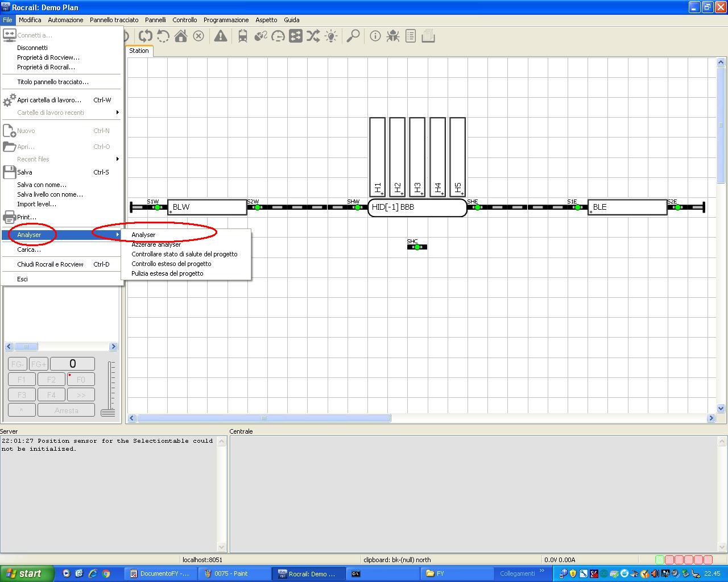Click the HID[-1] BBB selection table
The image size is (728, 582).
pyautogui.click(x=417, y=207)
